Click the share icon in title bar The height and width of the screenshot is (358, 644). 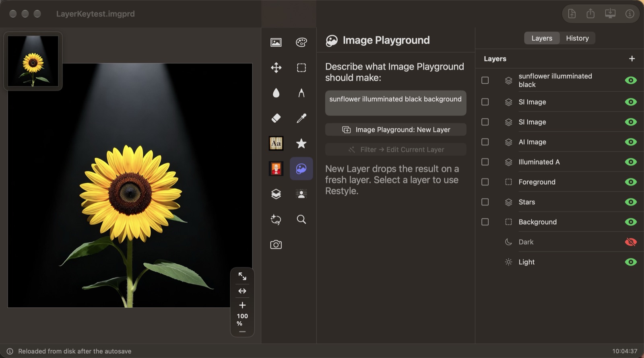(x=590, y=14)
